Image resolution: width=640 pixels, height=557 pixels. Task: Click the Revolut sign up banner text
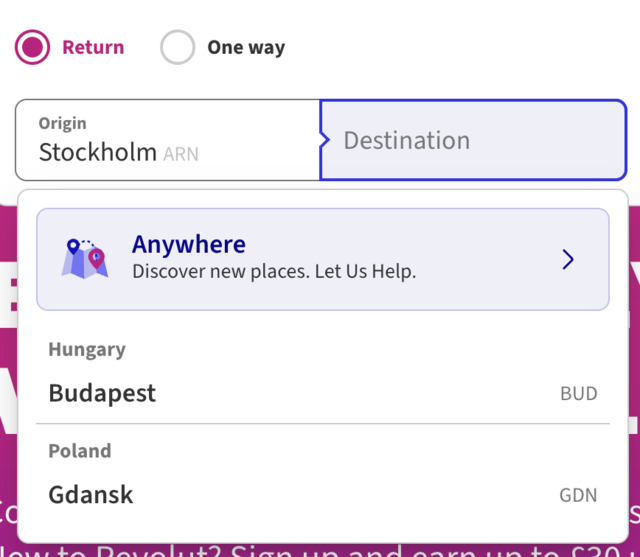320,551
